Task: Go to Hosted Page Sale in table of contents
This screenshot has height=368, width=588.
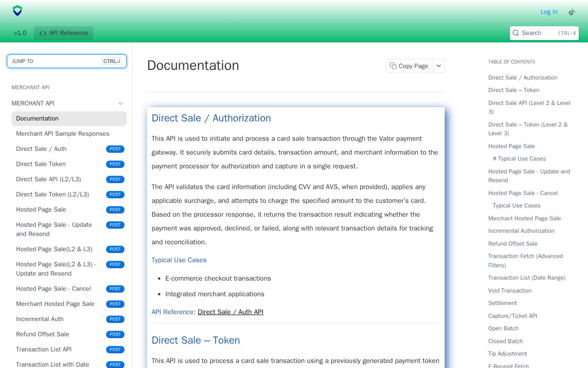Action: 511,146
